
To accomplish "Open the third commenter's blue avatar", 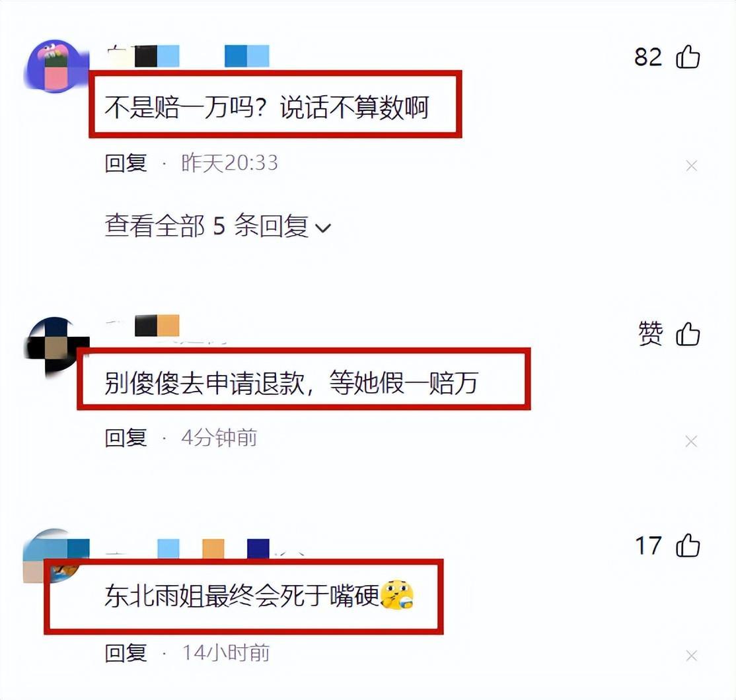I will click(55, 556).
